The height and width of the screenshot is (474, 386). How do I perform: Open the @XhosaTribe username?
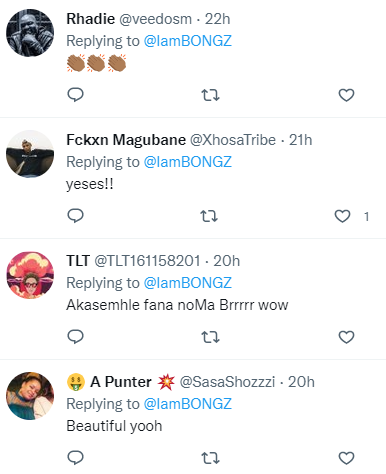tap(233, 140)
